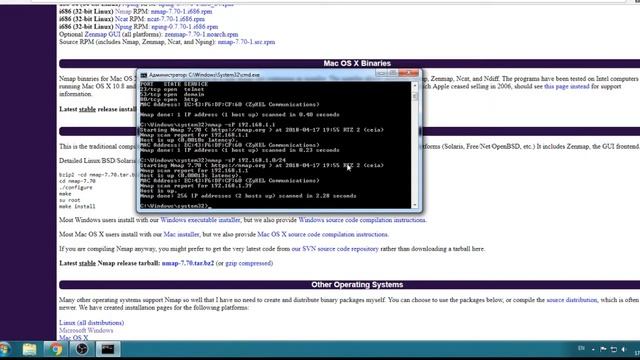This screenshot has width=640, height=360.
Task: Click the last cmd prompt line
Action: coord(176,206)
